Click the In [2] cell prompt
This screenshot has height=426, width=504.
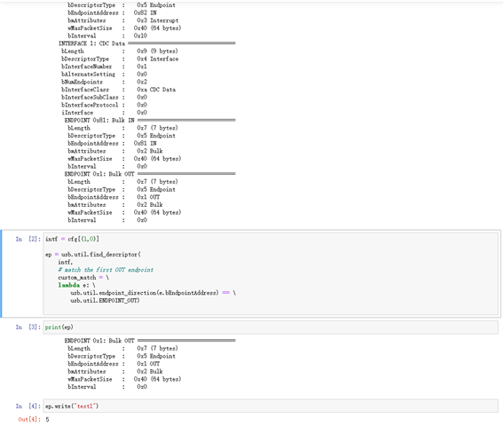click(28, 239)
